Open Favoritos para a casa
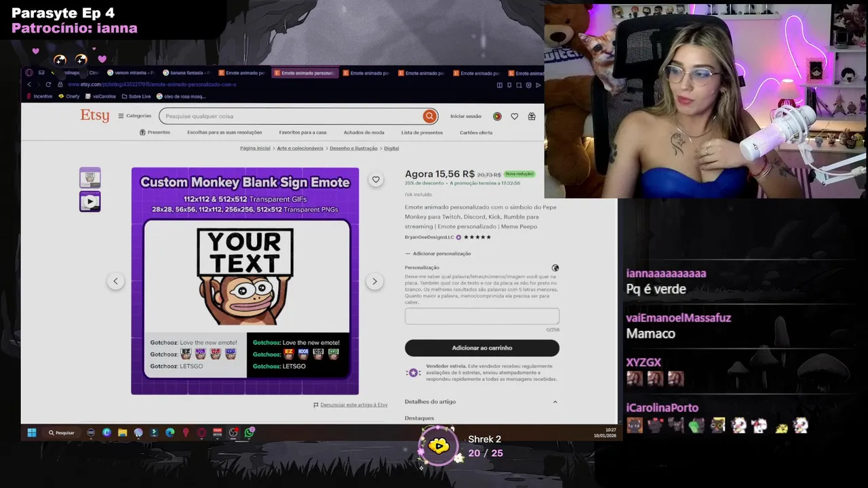 pos(302,132)
